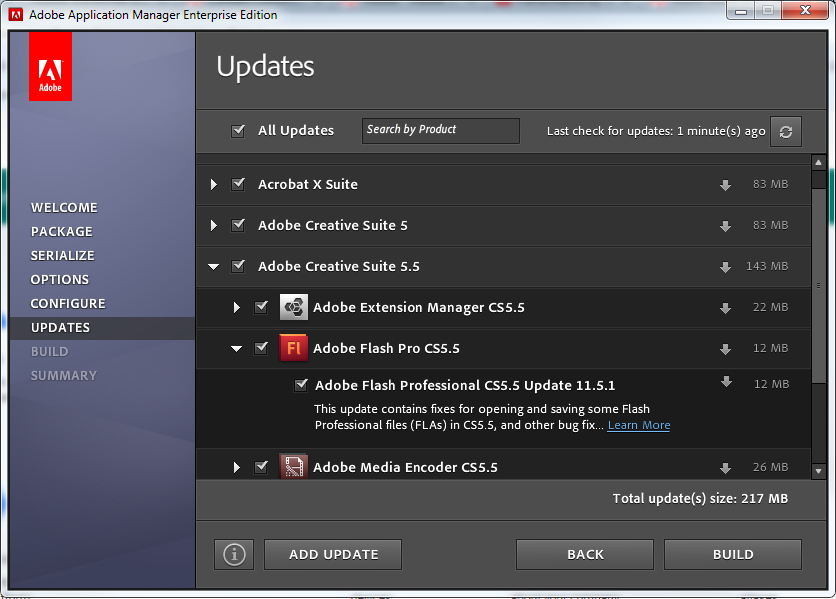Click the download icon for Acrobat X Suite
This screenshot has width=836, height=599.
(724, 184)
